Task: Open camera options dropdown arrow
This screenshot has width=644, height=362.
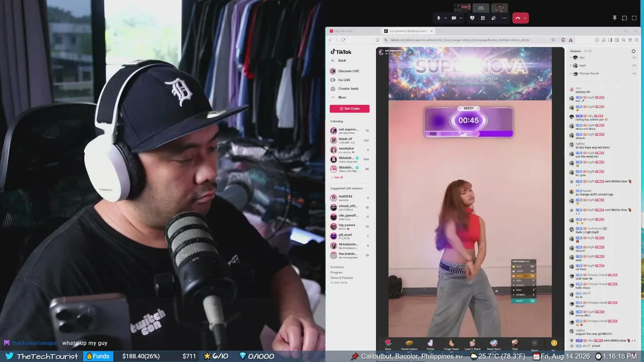Action: (x=460, y=18)
